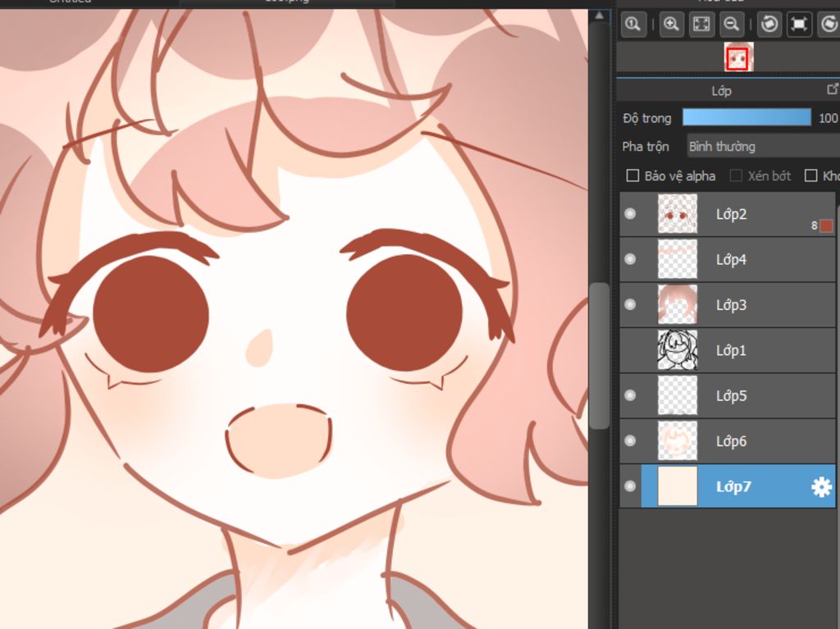Click the navigator preview thumbnail
Viewport: 840px width, 629px height.
739,57
